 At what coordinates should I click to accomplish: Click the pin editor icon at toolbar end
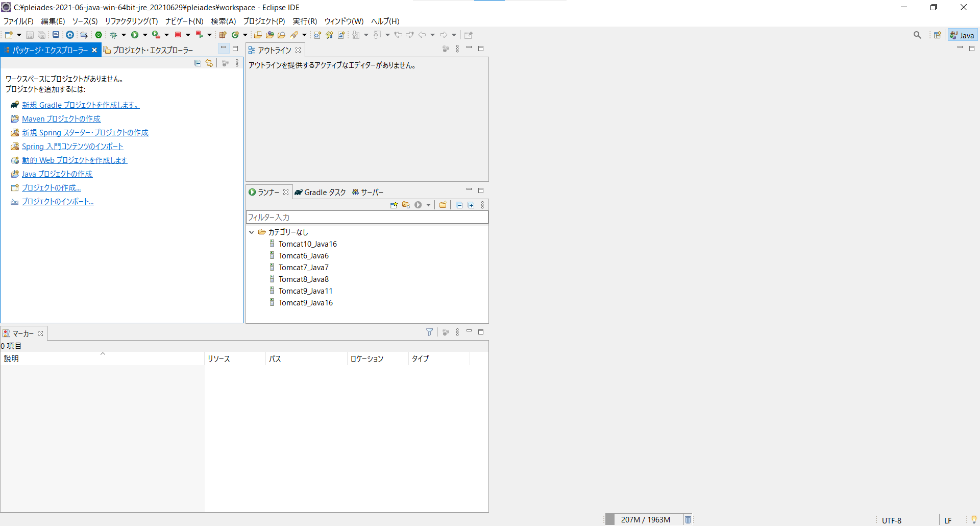pyautogui.click(x=469, y=35)
